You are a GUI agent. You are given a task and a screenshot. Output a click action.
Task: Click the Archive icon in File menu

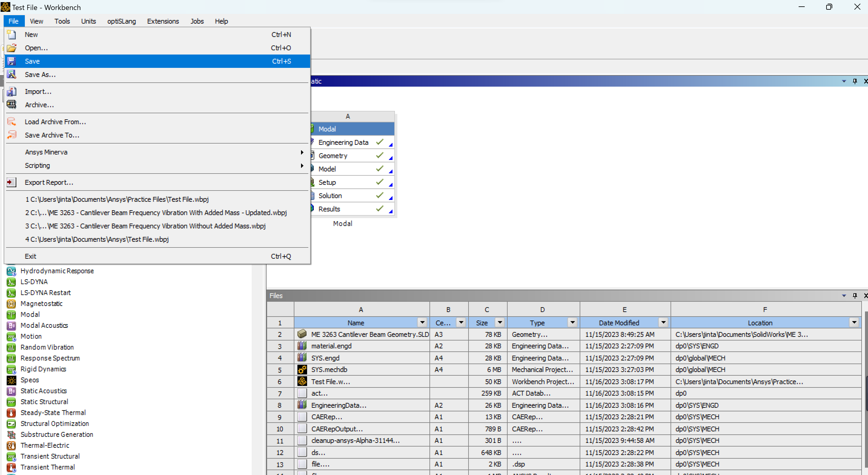pyautogui.click(x=11, y=105)
